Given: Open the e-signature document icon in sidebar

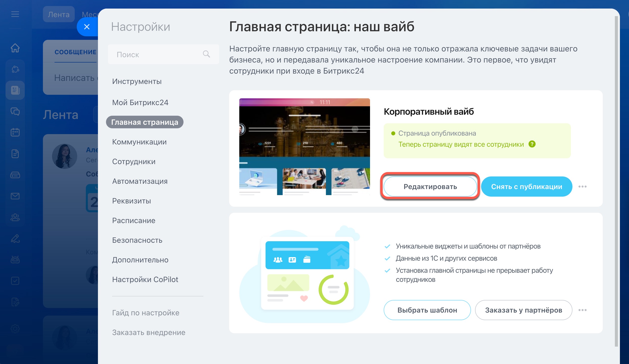Looking at the screenshot, I should (x=15, y=302).
